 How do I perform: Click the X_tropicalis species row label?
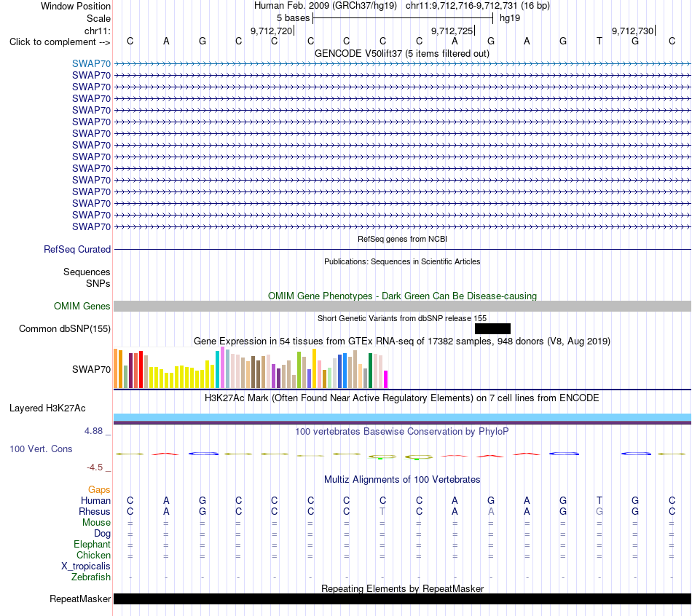click(86, 566)
